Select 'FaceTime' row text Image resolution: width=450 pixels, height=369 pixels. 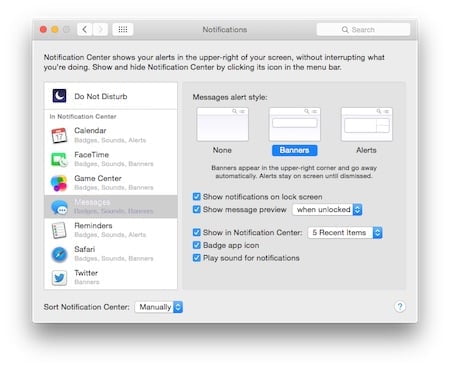click(92, 155)
